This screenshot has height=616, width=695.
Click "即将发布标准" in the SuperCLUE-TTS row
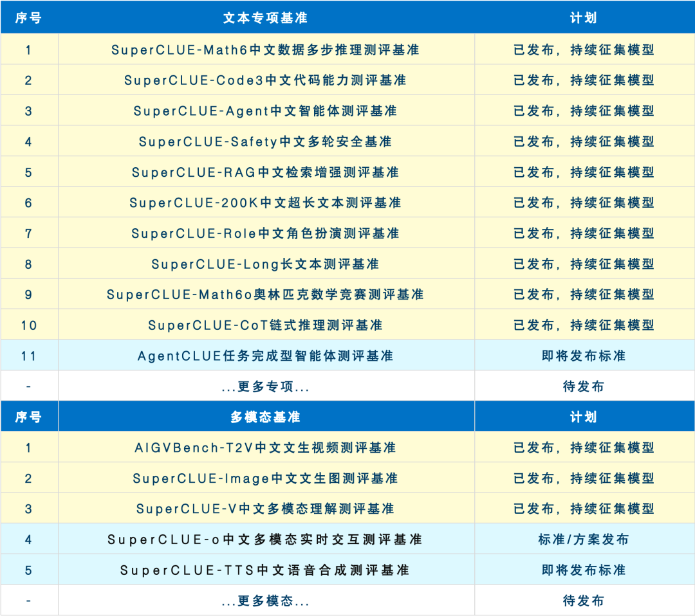click(x=584, y=570)
